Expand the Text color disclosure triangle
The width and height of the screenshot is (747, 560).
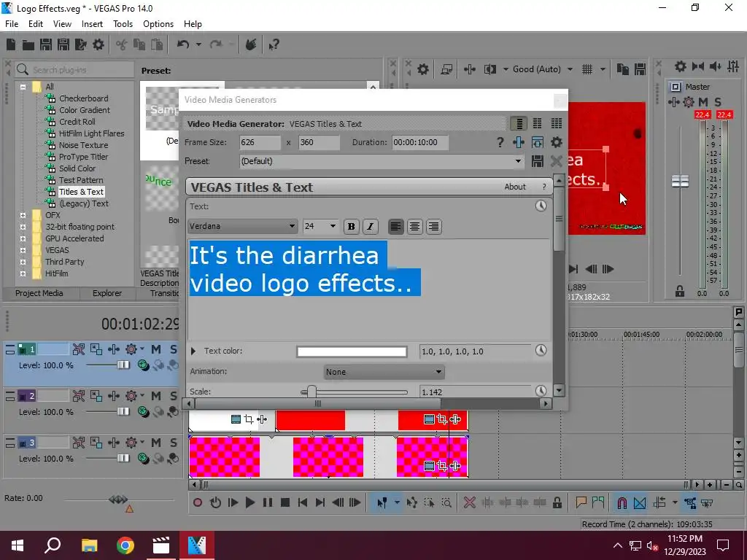pyautogui.click(x=193, y=351)
